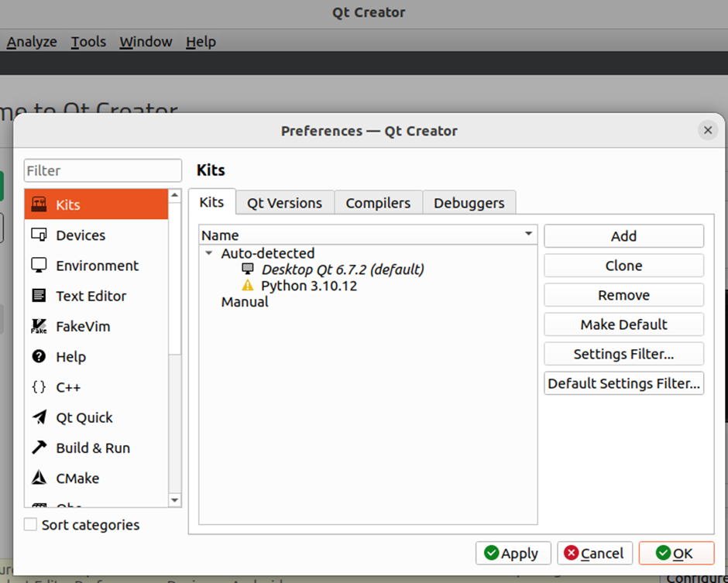This screenshot has width=728, height=583.
Task: Open Default Settings Filter... dialog
Action: [623, 383]
